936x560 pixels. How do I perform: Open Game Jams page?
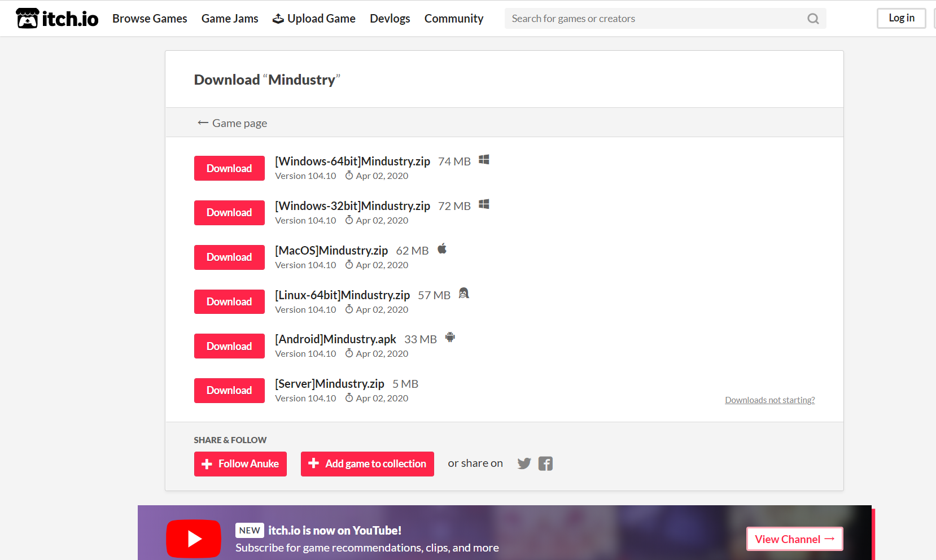(230, 19)
